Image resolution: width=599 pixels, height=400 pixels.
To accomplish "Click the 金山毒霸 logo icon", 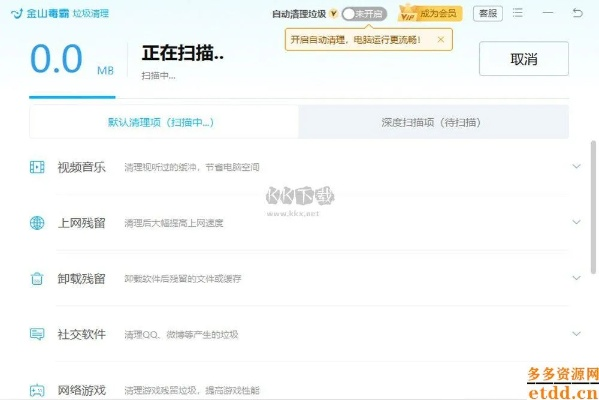I will click(17, 14).
